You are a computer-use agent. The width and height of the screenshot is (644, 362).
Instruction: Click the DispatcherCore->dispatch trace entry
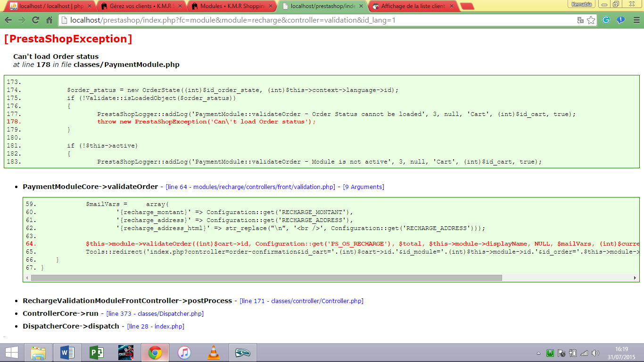(71, 326)
